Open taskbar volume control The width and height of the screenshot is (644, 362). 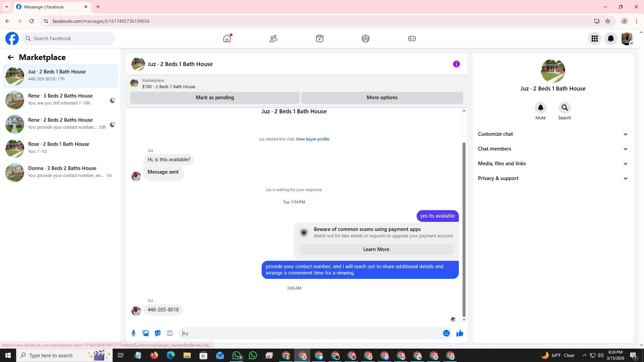point(601,355)
